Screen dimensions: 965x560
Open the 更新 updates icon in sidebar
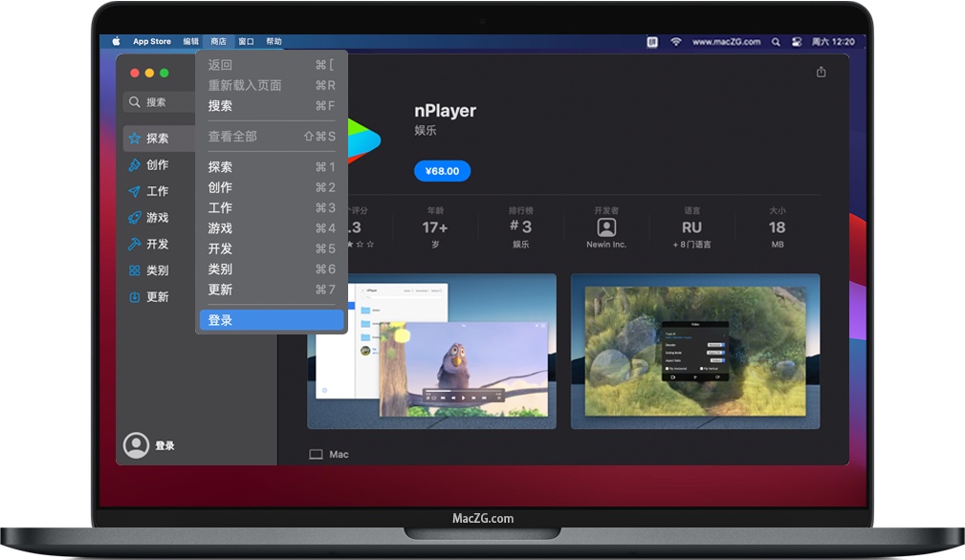click(x=136, y=297)
